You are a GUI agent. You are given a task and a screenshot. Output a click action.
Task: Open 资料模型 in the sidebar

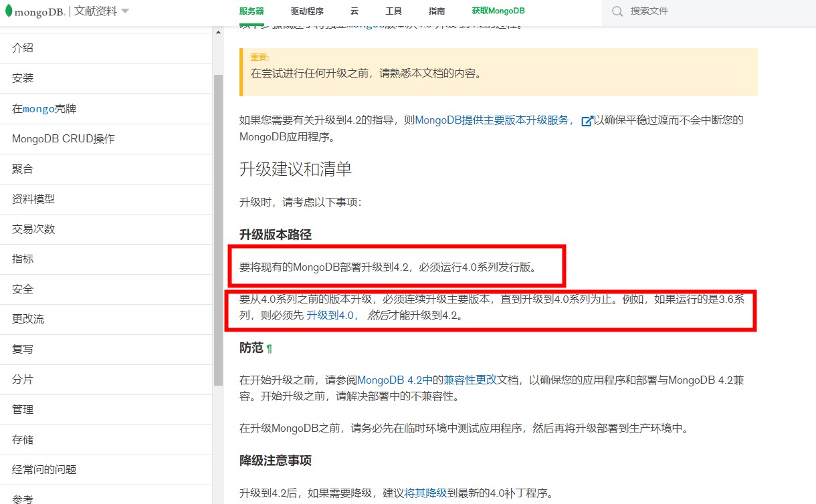106,199
